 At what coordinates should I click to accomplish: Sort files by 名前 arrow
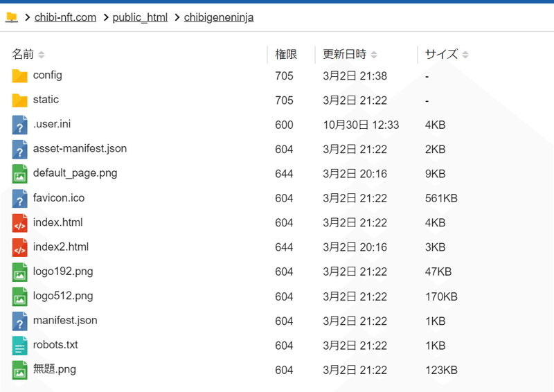click(x=42, y=55)
